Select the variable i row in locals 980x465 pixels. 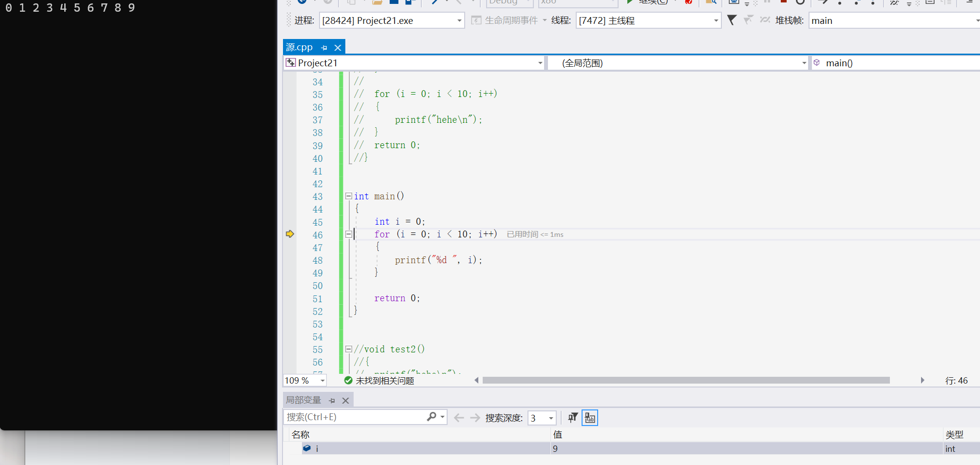(x=632, y=448)
